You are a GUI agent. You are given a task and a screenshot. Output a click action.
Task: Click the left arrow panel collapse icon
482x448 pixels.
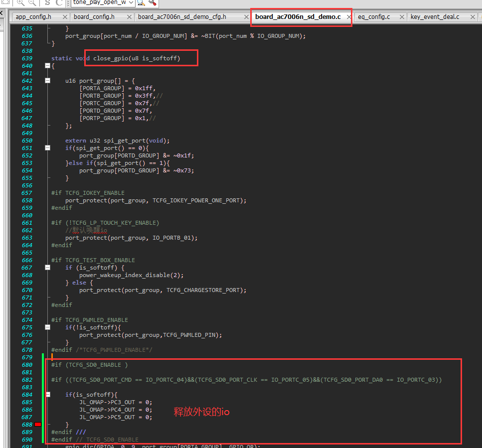click(x=1, y=13)
